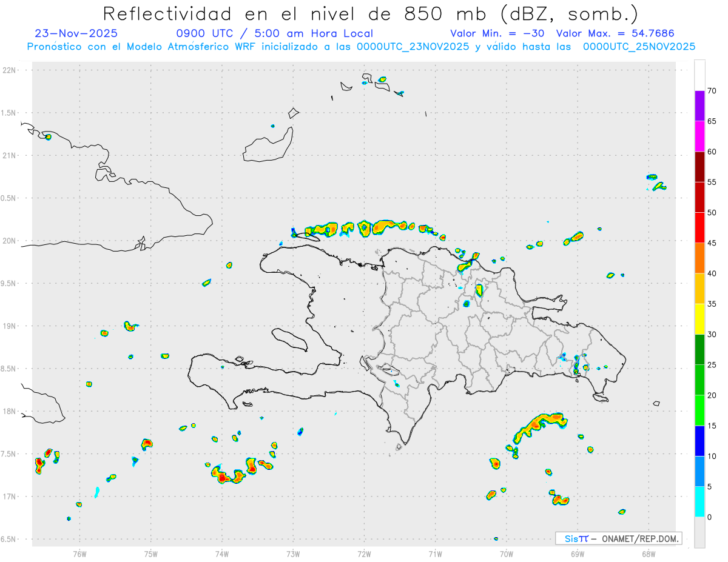Click the "55" value on the color scale
This screenshot has height=562, width=728.
[712, 182]
